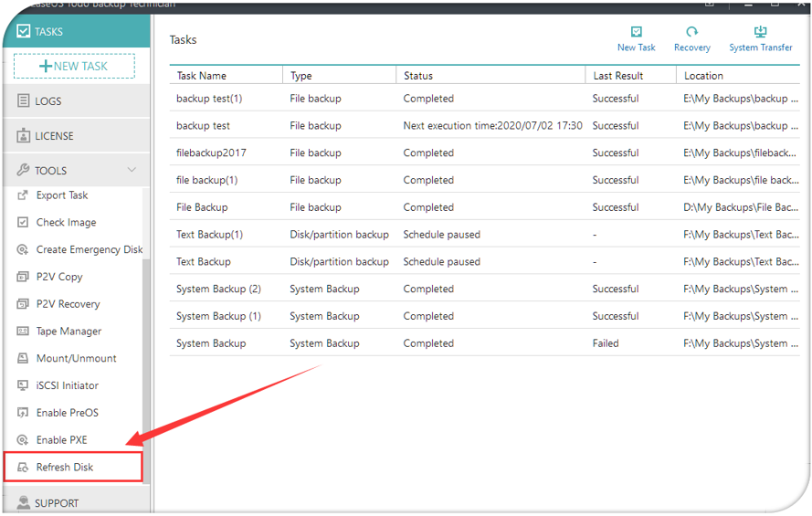Switch to the License section

tap(54, 136)
